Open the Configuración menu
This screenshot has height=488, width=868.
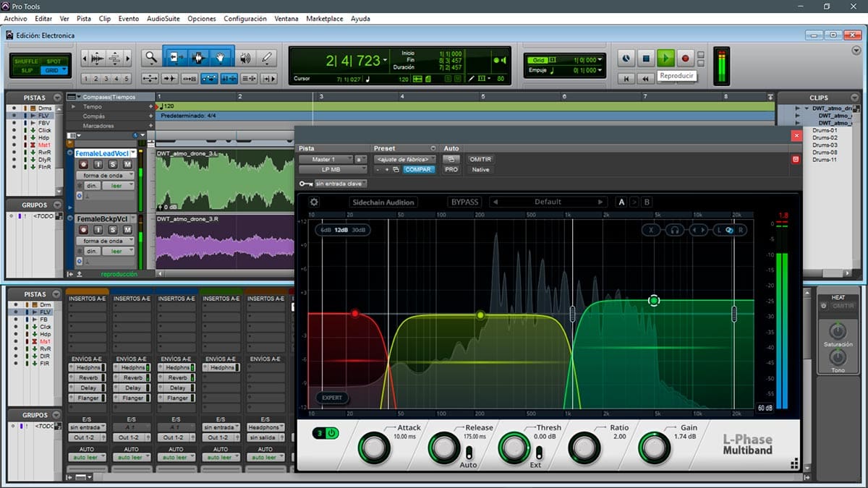245,19
